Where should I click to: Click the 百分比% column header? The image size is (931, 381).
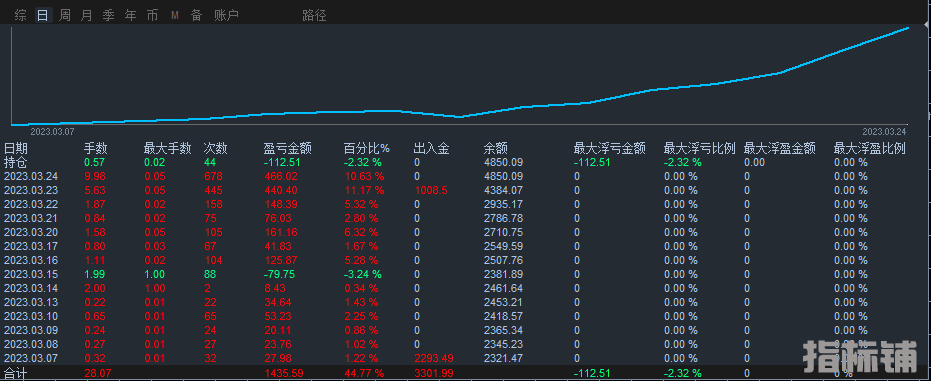click(367, 148)
